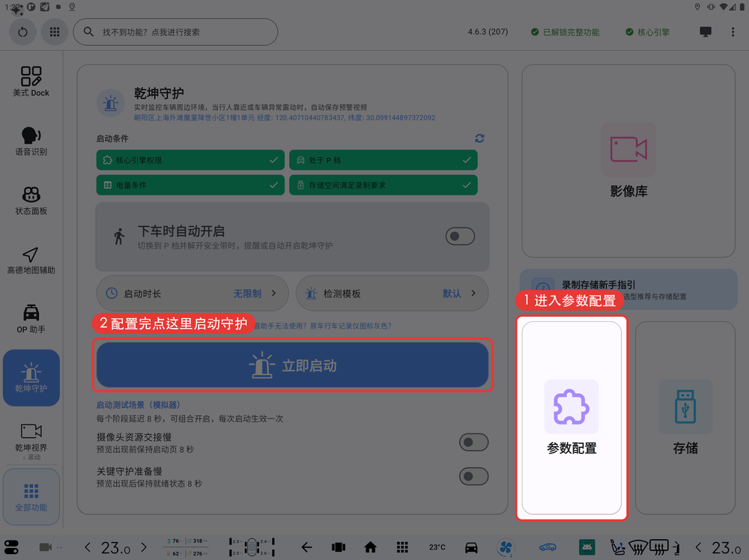Click the version number 4.6.3 (207)
This screenshot has width=749, height=560.
(x=488, y=32)
